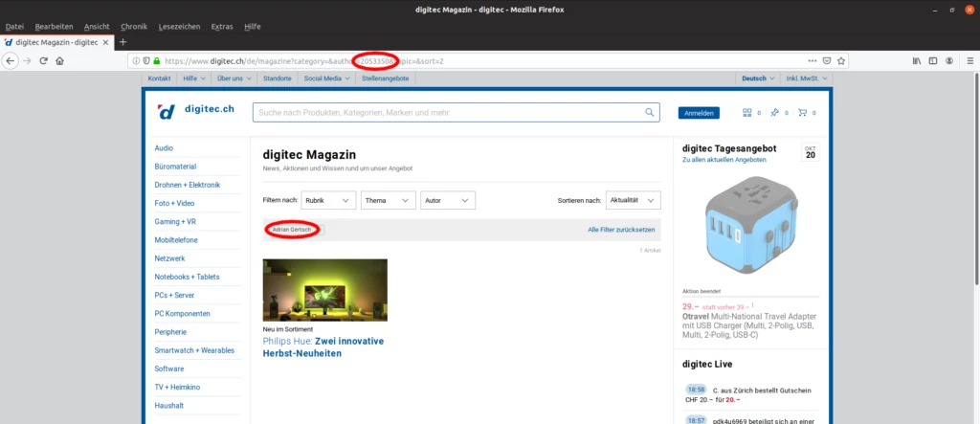This screenshot has height=424, width=980.
Task: Click Alle Filter zurücksetzen link
Action: [x=621, y=230]
